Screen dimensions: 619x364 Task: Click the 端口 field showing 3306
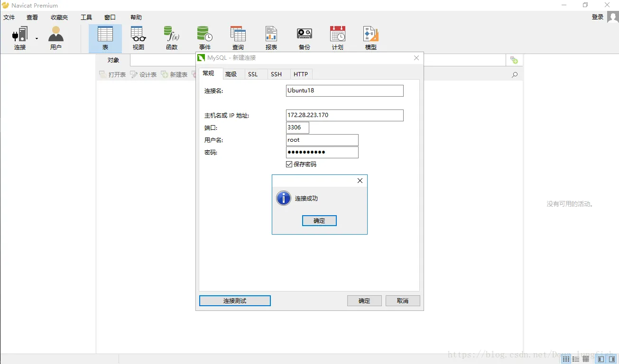tap(297, 127)
